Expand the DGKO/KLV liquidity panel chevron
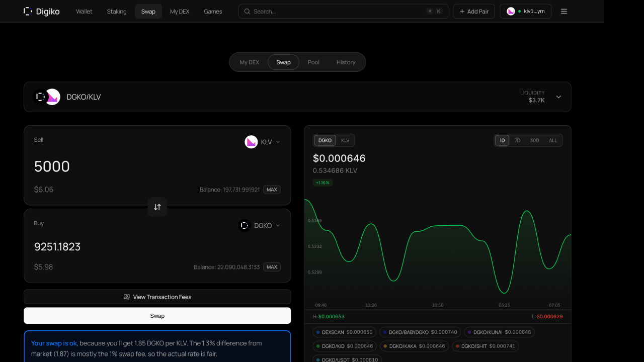The width and height of the screenshot is (644, 362). [x=558, y=97]
